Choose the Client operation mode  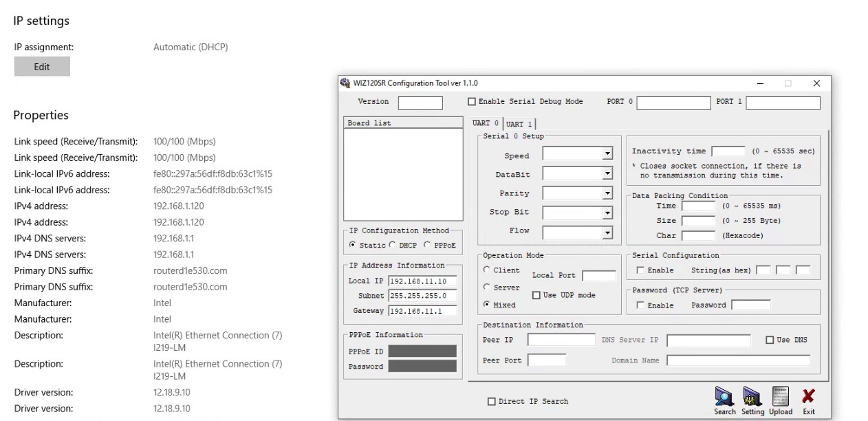coord(487,270)
